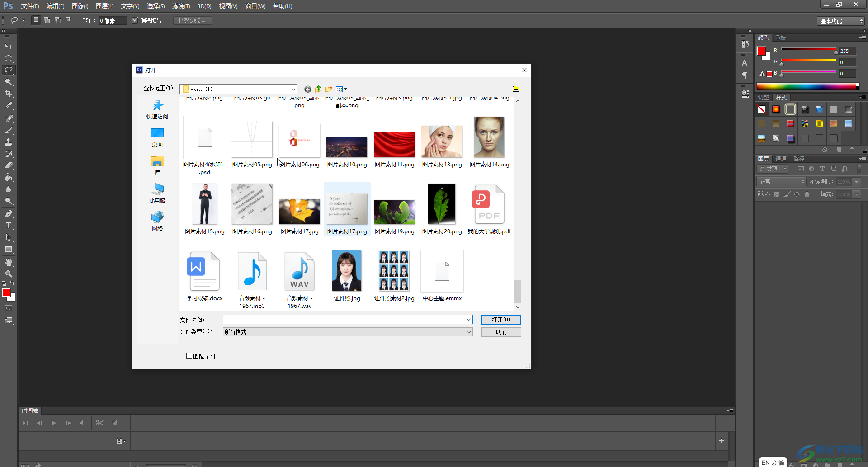Create new folder in Open dialog
The width and height of the screenshot is (868, 467).
point(329,89)
